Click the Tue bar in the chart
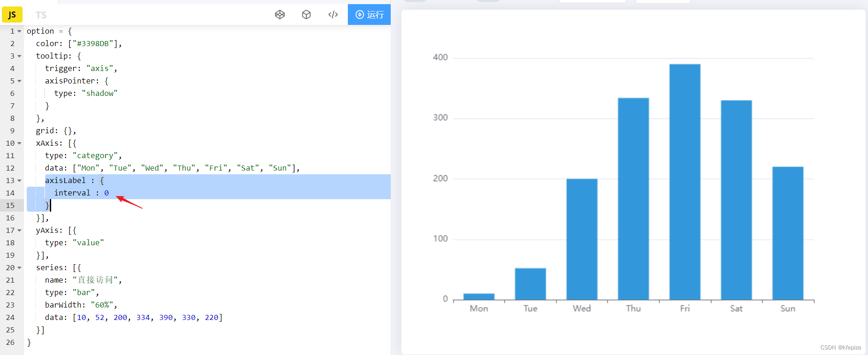This screenshot has width=868, height=355. (530, 284)
